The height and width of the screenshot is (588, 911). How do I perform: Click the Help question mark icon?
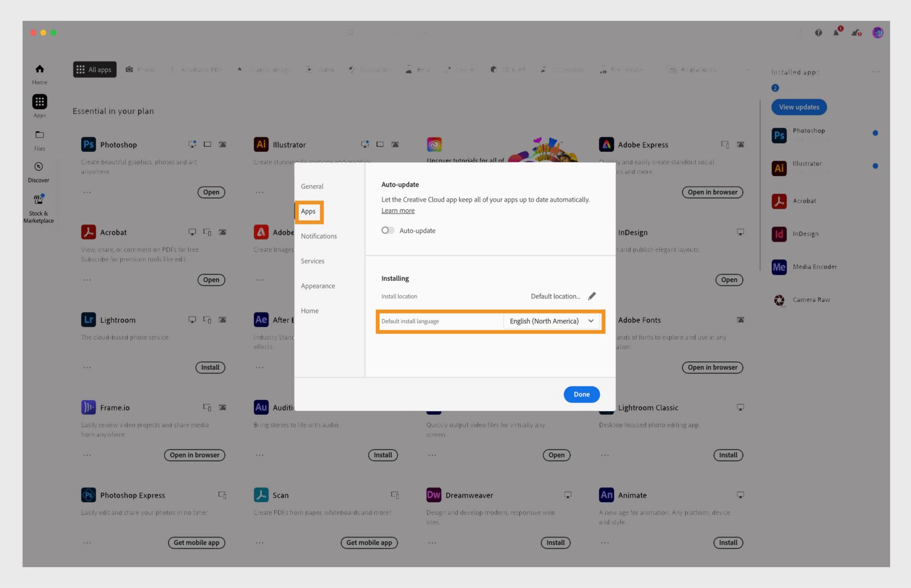[818, 33]
